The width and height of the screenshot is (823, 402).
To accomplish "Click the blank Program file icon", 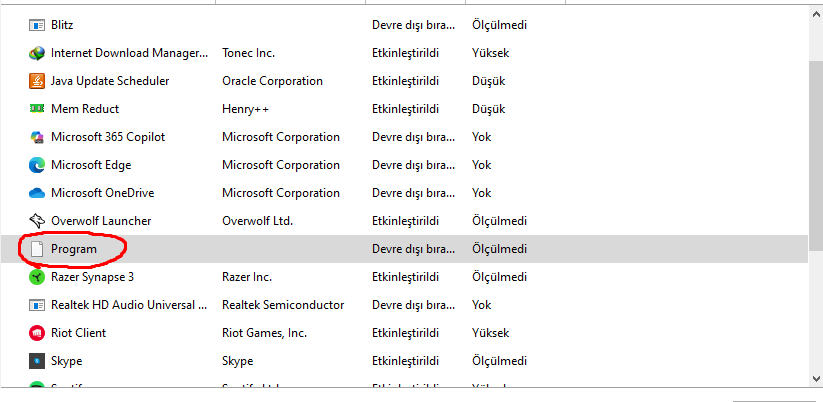I will point(37,249).
